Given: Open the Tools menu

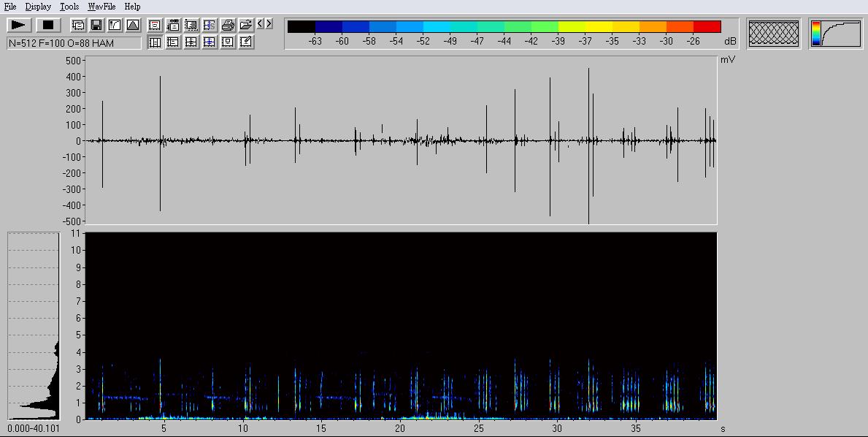Looking at the screenshot, I should (x=69, y=7).
